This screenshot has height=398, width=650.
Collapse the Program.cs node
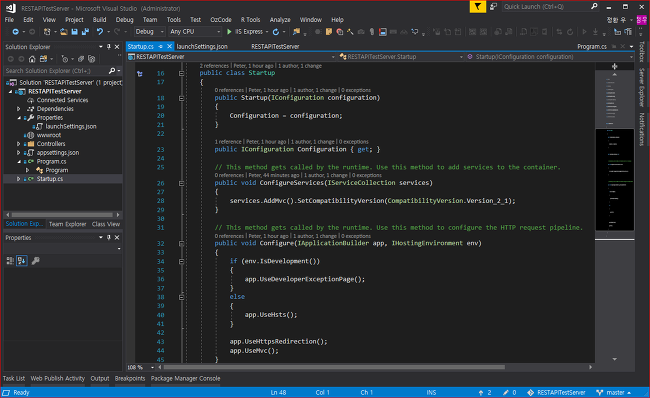19,161
